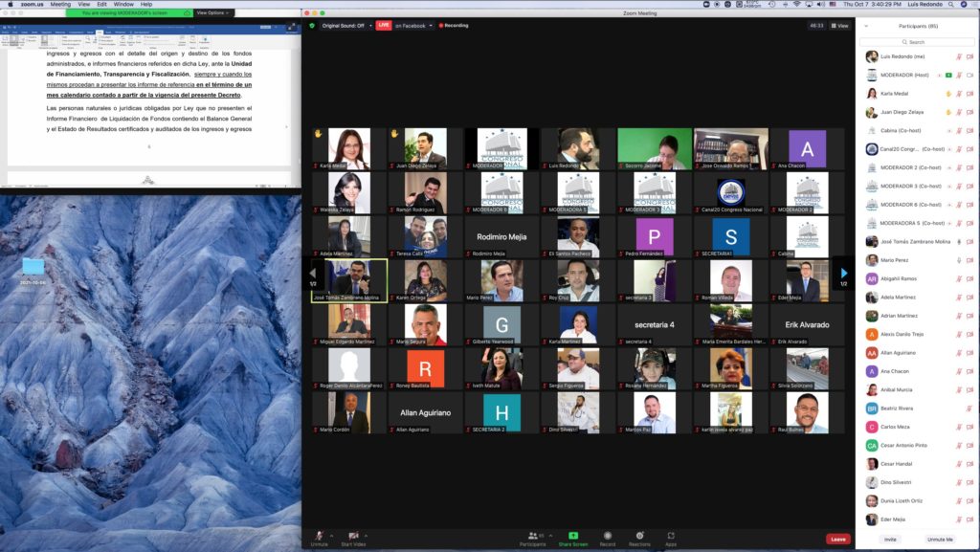980x552 pixels.
Task: Select the Canal20 Congreso Nacional video tile
Action: (x=730, y=193)
